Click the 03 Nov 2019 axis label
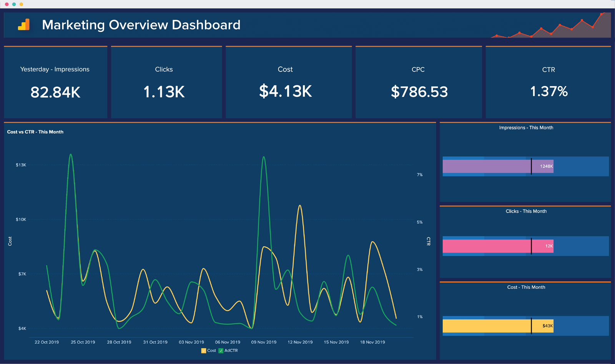This screenshot has height=364, width=615. tap(191, 342)
